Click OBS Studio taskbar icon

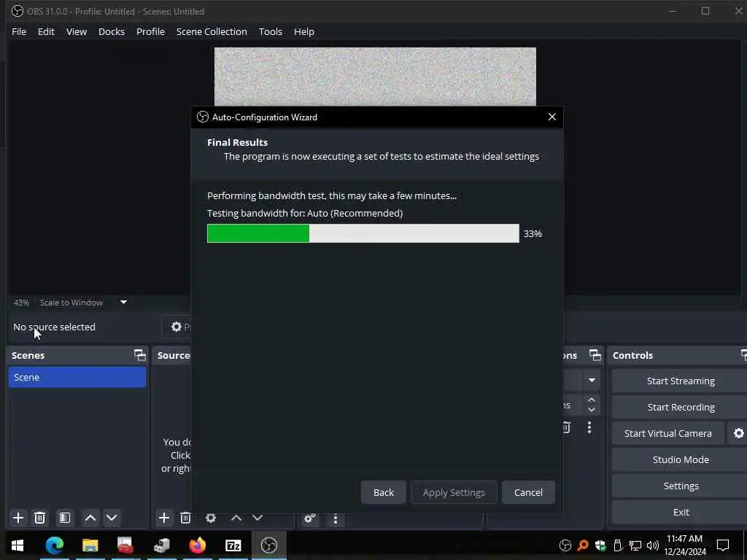click(268, 545)
